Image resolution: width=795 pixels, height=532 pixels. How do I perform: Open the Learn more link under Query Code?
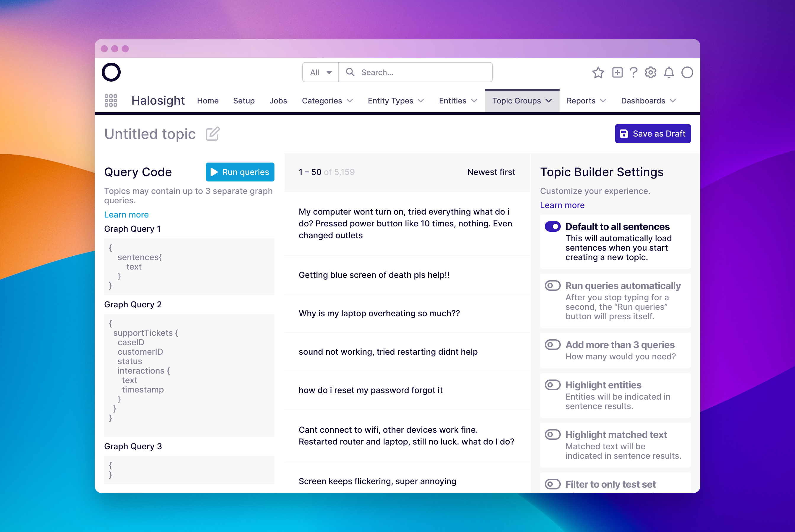tap(126, 215)
